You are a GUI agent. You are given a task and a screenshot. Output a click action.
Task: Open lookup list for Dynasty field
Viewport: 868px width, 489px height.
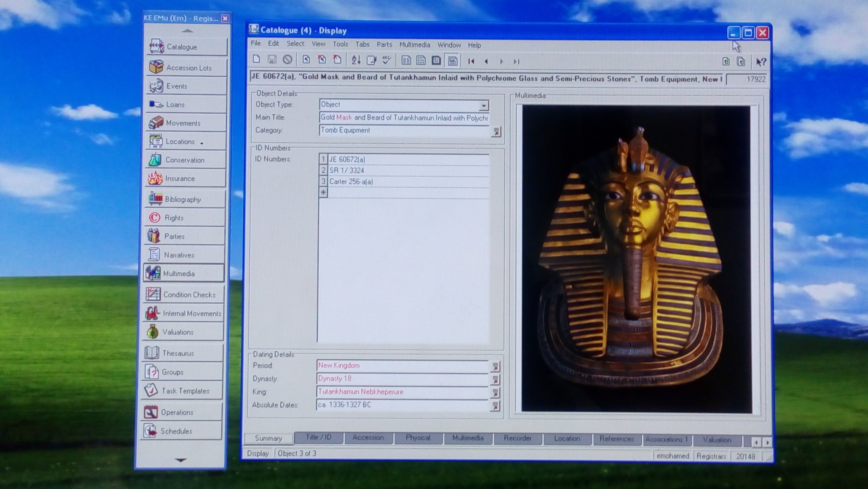point(495,380)
